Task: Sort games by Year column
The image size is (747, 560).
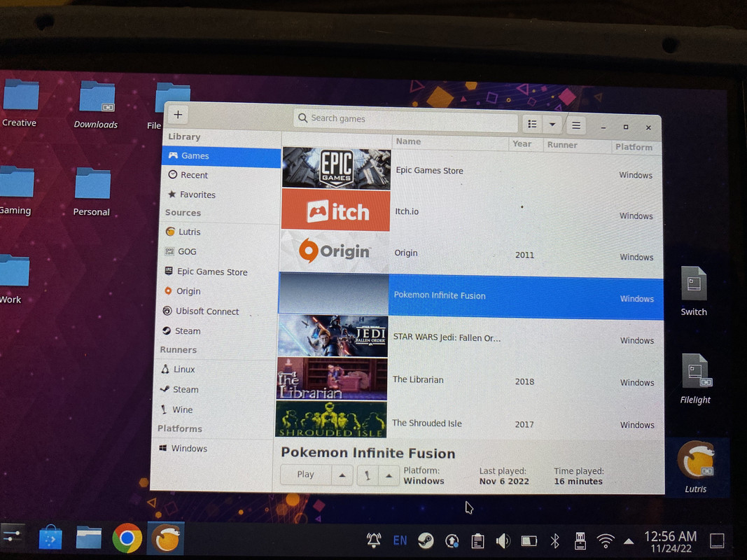Action: click(x=526, y=143)
